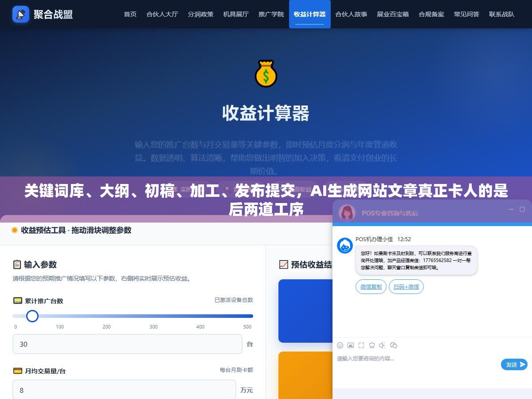The width and height of the screenshot is (532, 399).
Task: Click the 每台月刷卡额 label
Action: pos(236,370)
